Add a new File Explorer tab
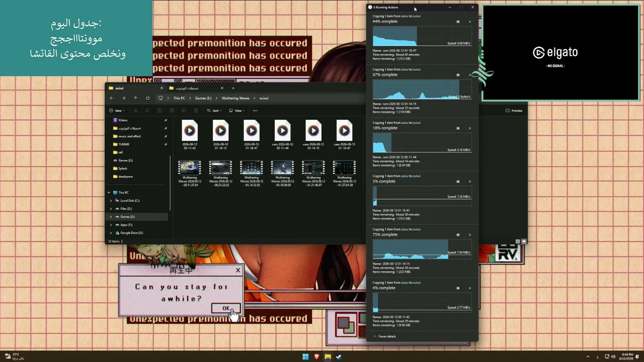644x362 pixels. click(x=233, y=88)
